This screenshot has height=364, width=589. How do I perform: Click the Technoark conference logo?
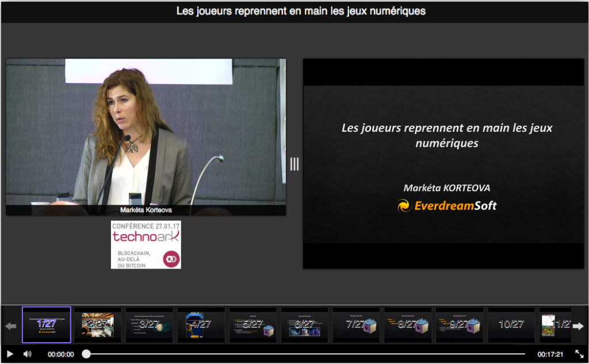(146, 244)
